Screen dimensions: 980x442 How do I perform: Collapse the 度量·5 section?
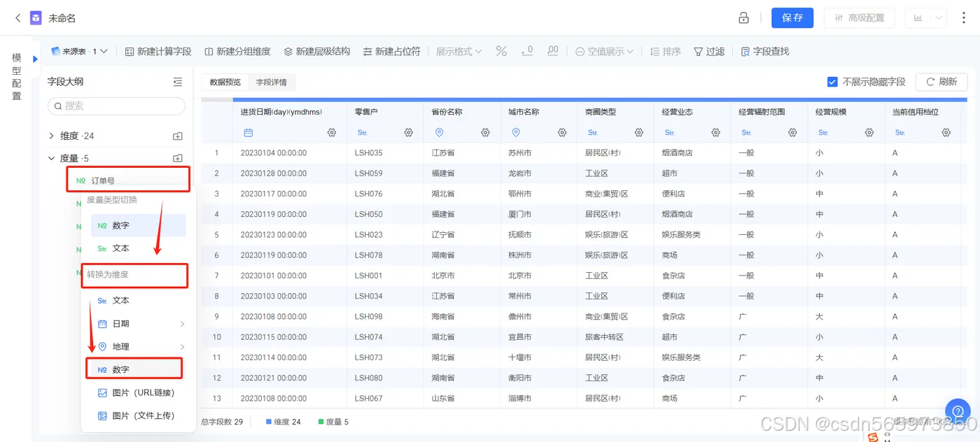(x=50, y=158)
